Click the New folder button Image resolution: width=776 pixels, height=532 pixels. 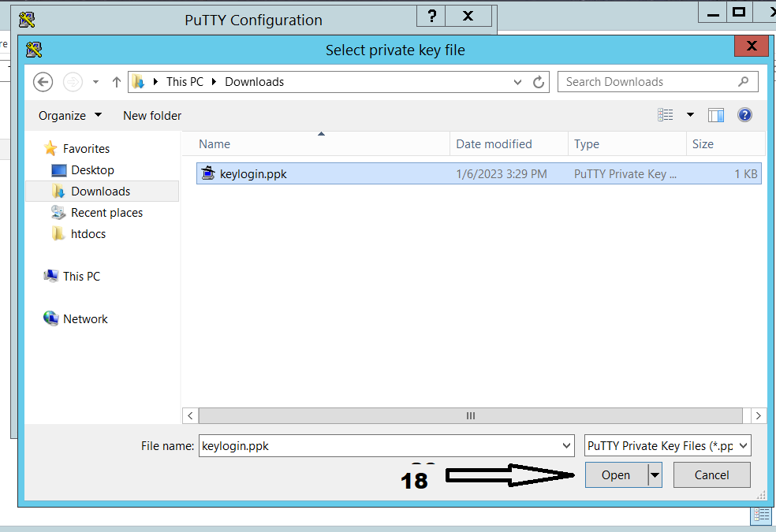click(152, 115)
